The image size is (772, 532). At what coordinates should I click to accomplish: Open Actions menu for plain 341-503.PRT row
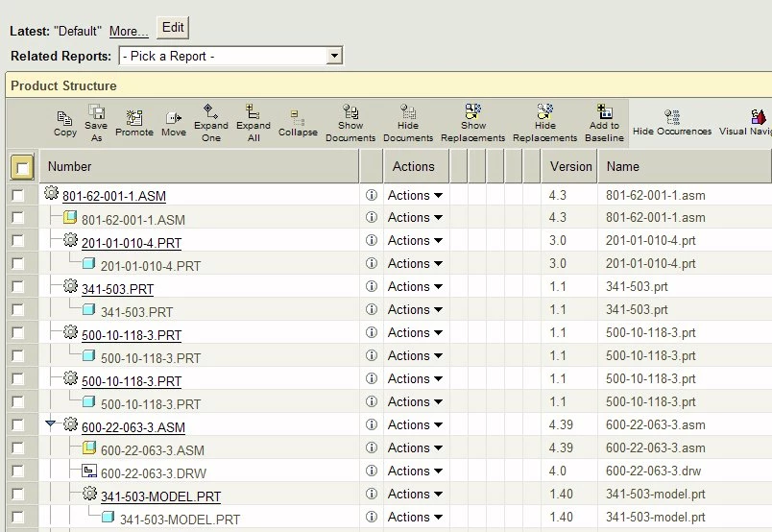415,309
